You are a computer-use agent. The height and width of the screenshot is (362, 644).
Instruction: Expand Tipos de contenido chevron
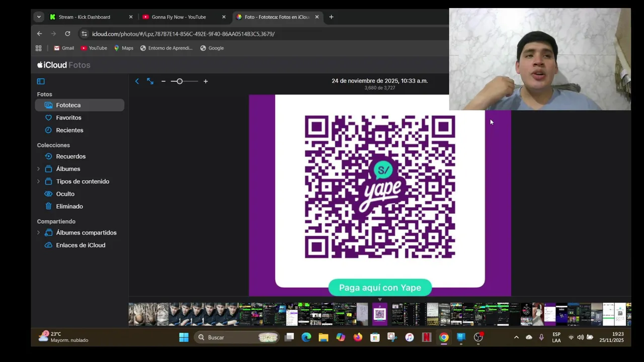[39, 182]
